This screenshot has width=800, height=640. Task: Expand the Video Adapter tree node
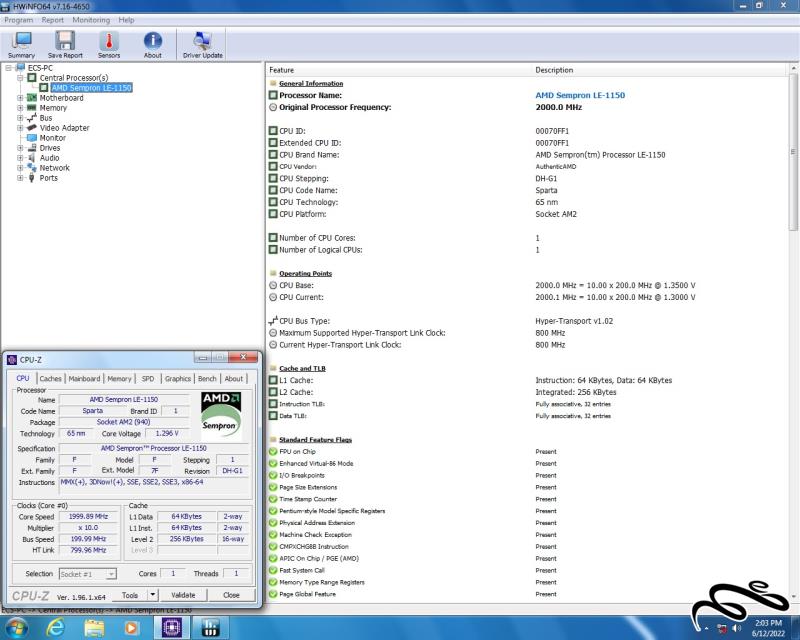[20, 128]
